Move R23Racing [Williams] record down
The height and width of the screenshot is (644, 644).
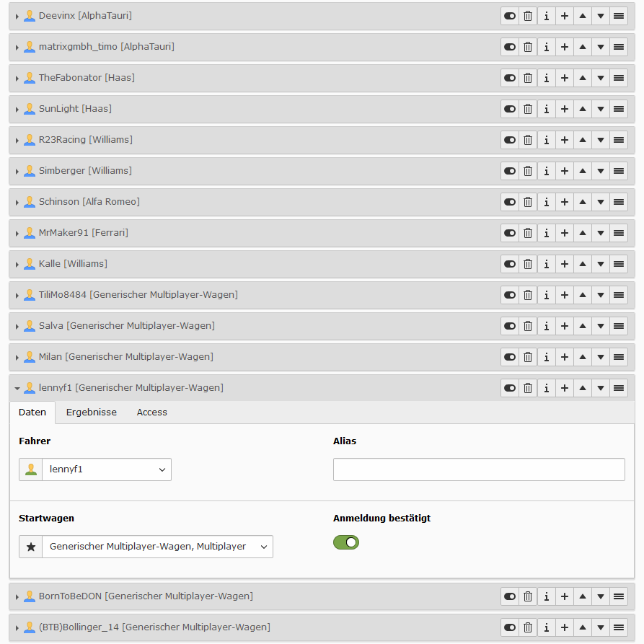(600, 140)
